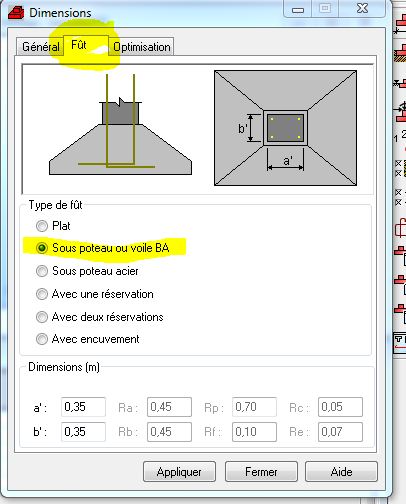Click the outlined red footing shape icon

coord(401,228)
